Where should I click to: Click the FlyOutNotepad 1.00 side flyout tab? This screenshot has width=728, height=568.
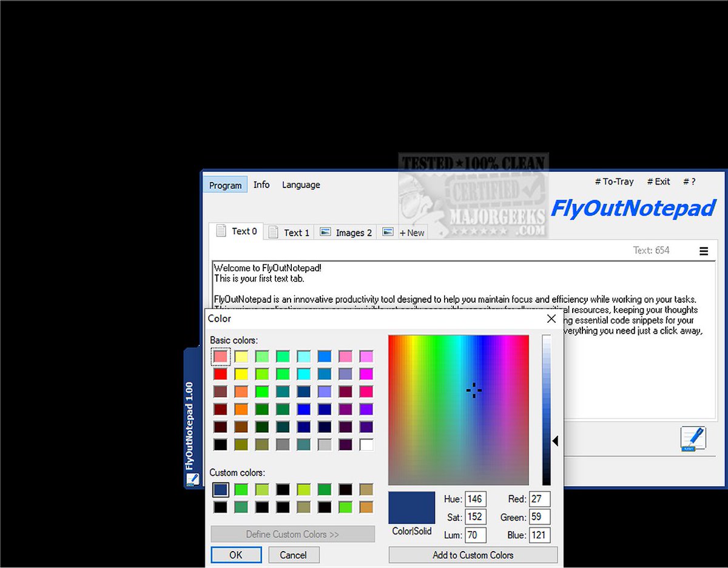coord(192,419)
